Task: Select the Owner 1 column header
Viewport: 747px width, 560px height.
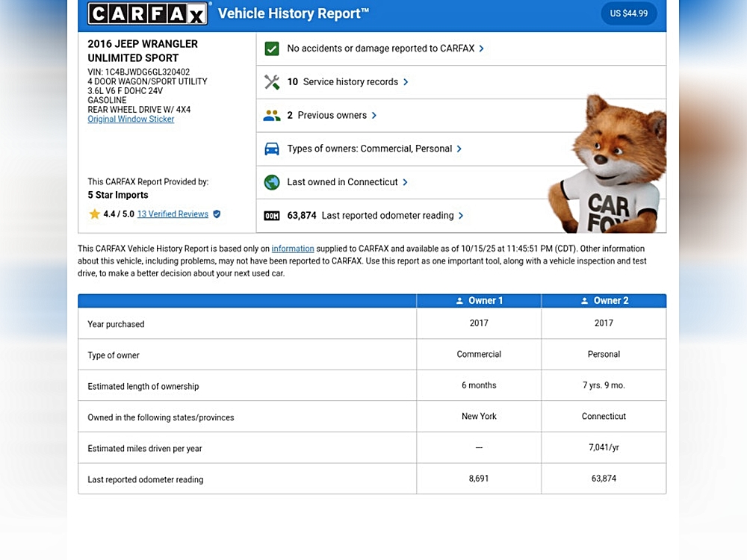Action: pos(479,301)
